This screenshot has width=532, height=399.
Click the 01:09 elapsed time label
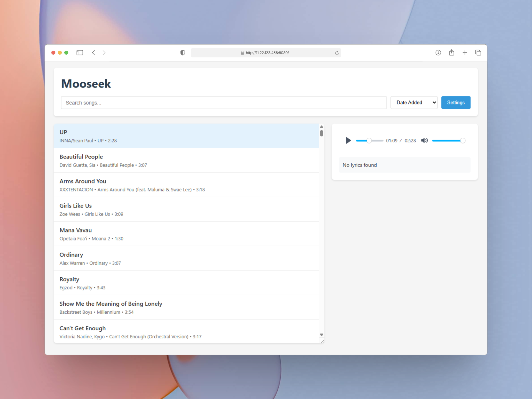click(x=392, y=140)
